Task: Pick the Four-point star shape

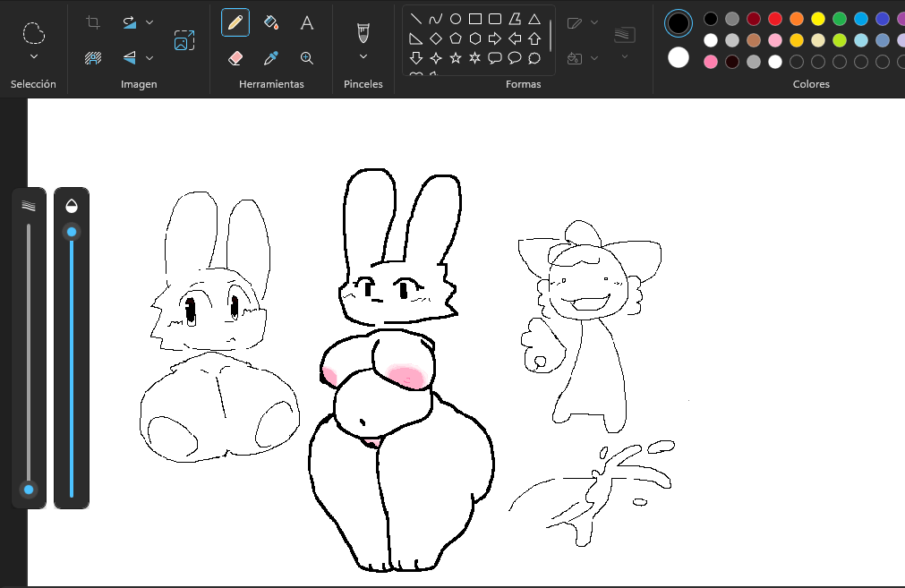Action: pos(436,57)
